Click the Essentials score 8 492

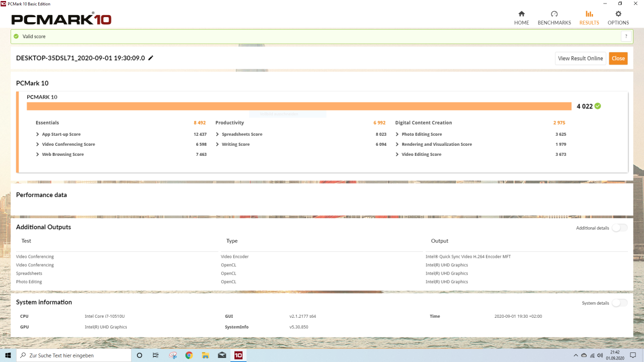200,123
